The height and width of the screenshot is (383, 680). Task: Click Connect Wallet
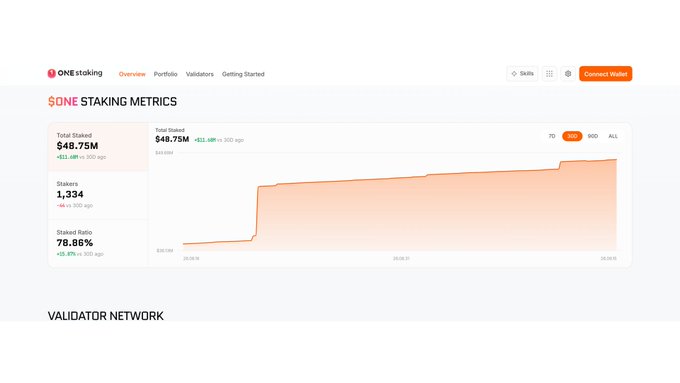pyautogui.click(x=605, y=74)
